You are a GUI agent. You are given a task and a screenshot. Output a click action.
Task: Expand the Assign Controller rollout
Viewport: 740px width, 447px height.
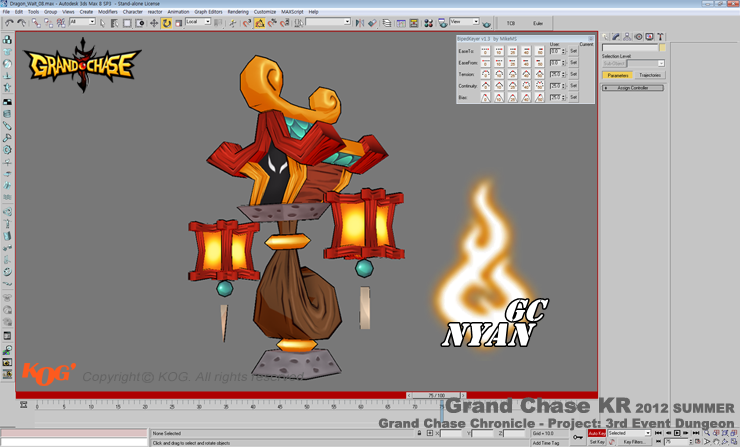click(633, 88)
